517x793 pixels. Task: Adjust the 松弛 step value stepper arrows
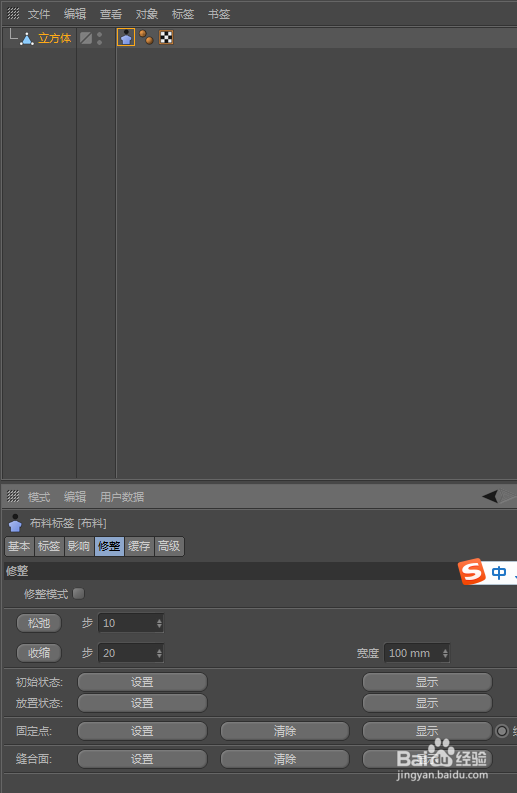[159, 623]
